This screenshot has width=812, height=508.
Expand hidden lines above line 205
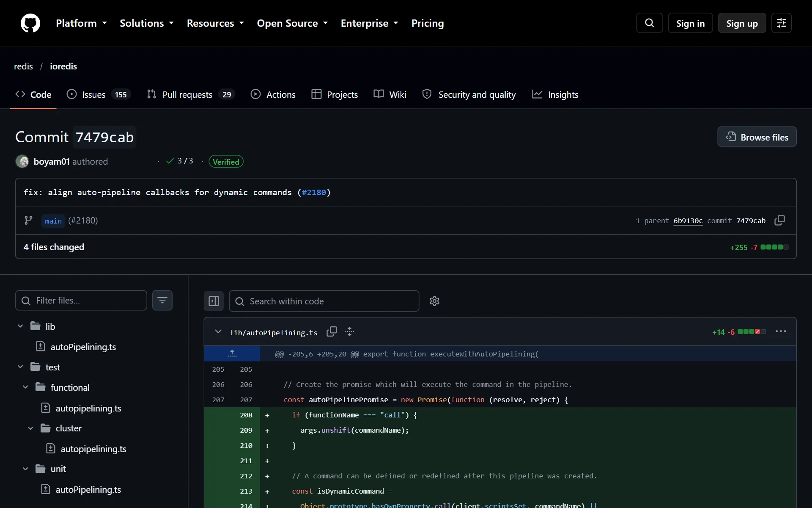(x=232, y=353)
